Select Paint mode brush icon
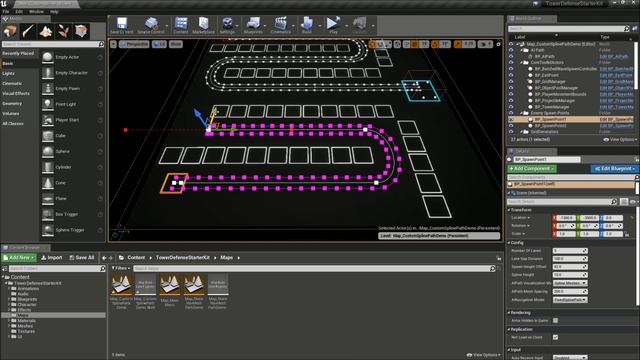This screenshot has width=640, height=360. tap(28, 31)
